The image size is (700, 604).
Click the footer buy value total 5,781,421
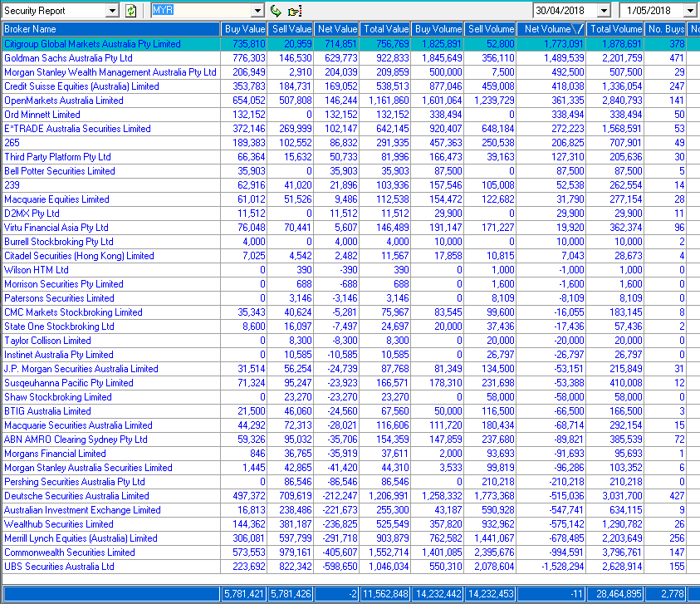(x=244, y=594)
